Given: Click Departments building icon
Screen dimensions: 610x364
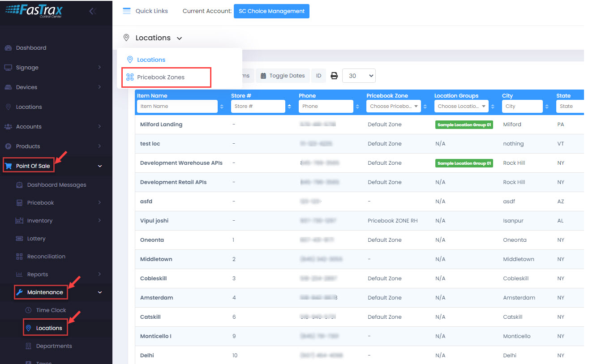Looking at the screenshot, I should (x=28, y=346).
